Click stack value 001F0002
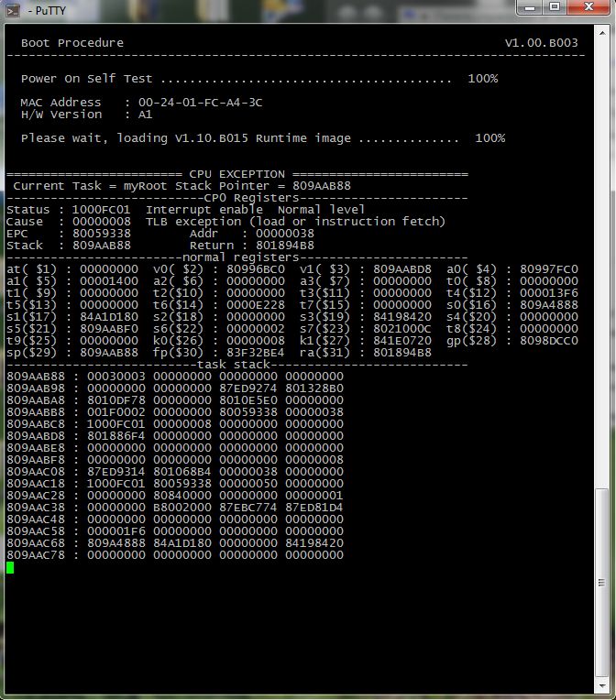Image resolution: width=616 pixels, height=700 pixels. pyautogui.click(x=116, y=412)
